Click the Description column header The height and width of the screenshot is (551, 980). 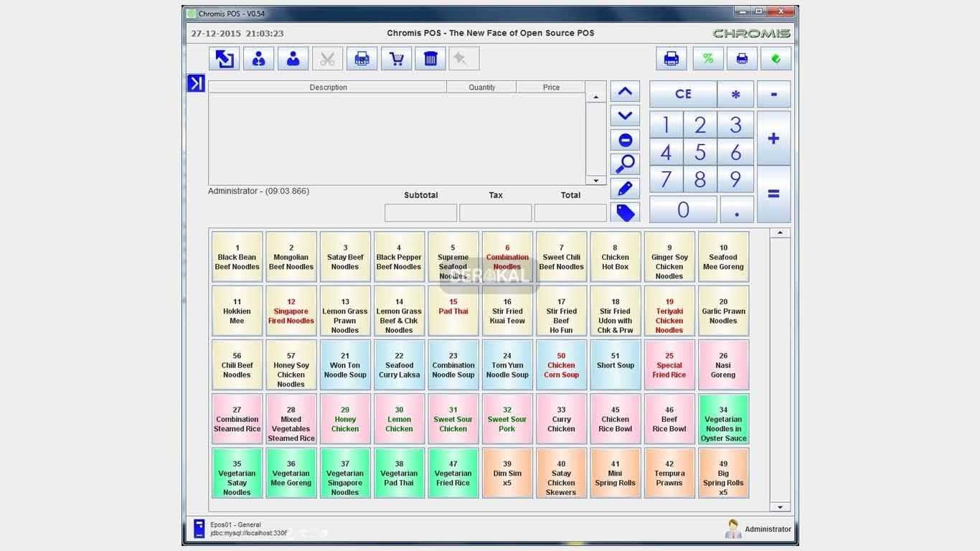coord(328,87)
